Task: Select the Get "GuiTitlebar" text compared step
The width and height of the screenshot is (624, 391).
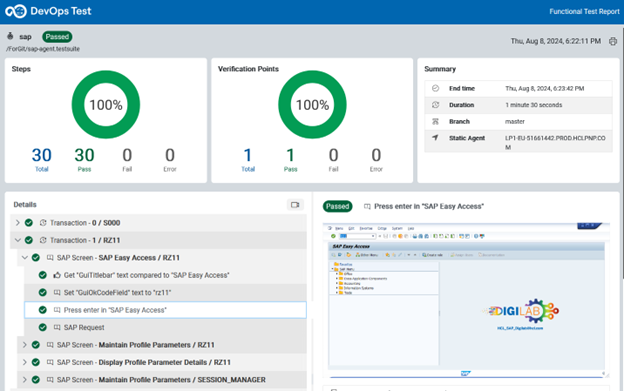Action: pyautogui.click(x=165, y=275)
